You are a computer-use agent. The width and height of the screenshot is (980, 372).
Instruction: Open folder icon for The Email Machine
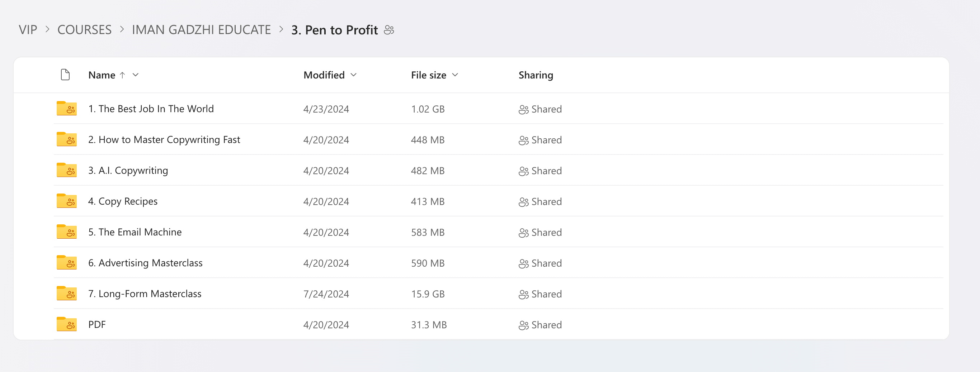point(67,232)
